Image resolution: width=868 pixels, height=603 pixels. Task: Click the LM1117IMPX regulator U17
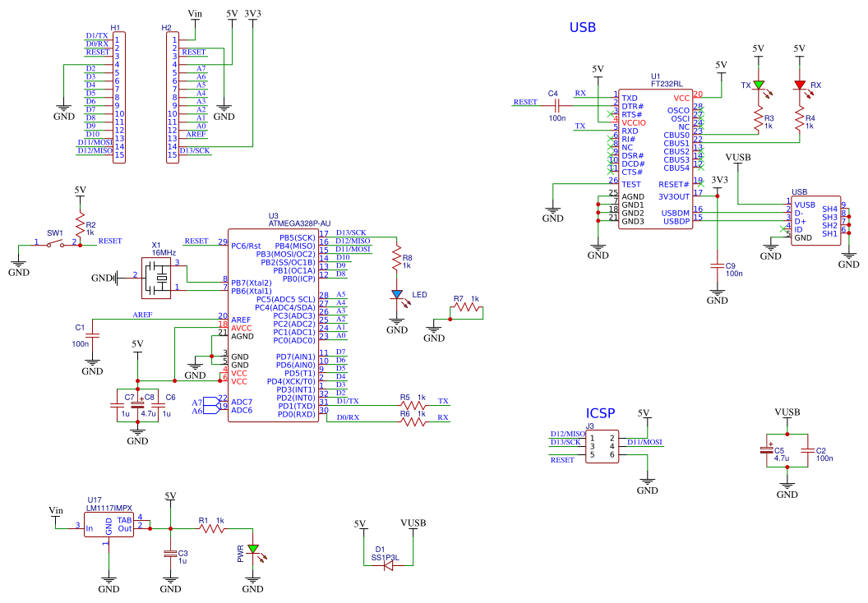click(x=109, y=524)
